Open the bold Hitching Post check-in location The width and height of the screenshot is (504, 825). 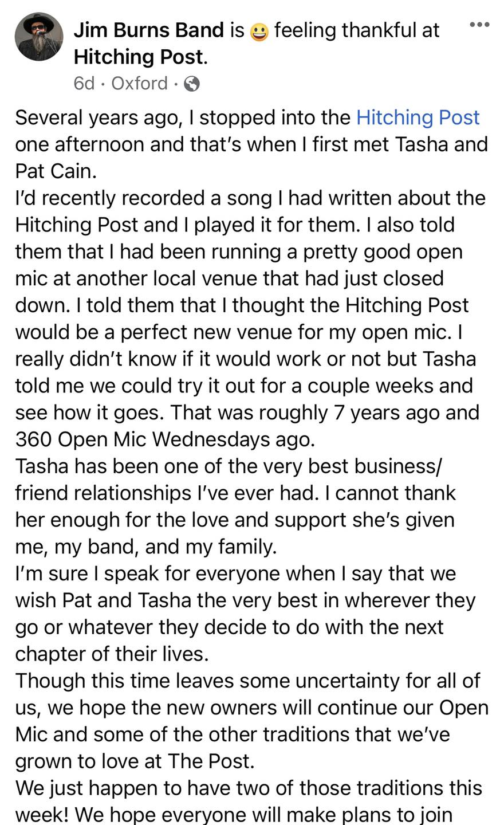[x=138, y=57]
